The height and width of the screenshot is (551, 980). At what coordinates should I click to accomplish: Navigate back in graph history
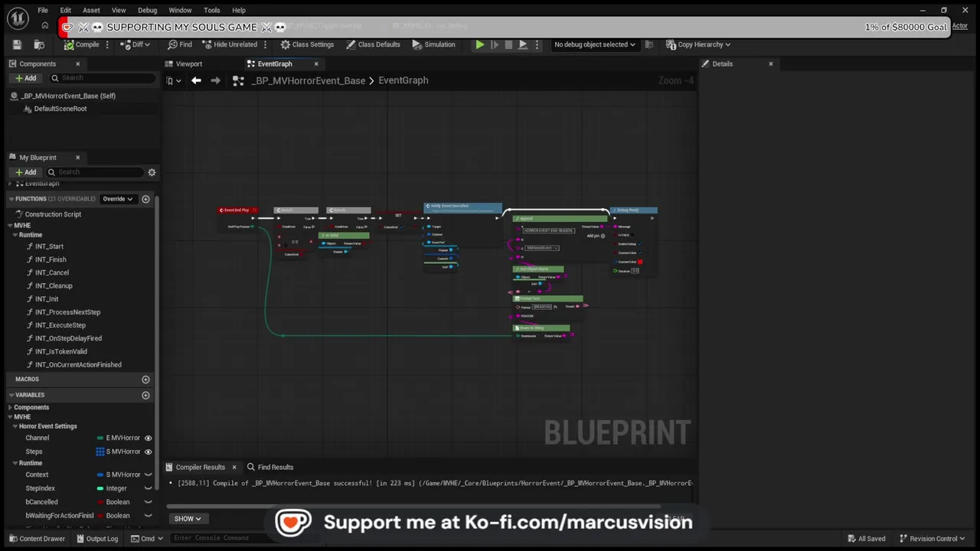pos(196,80)
